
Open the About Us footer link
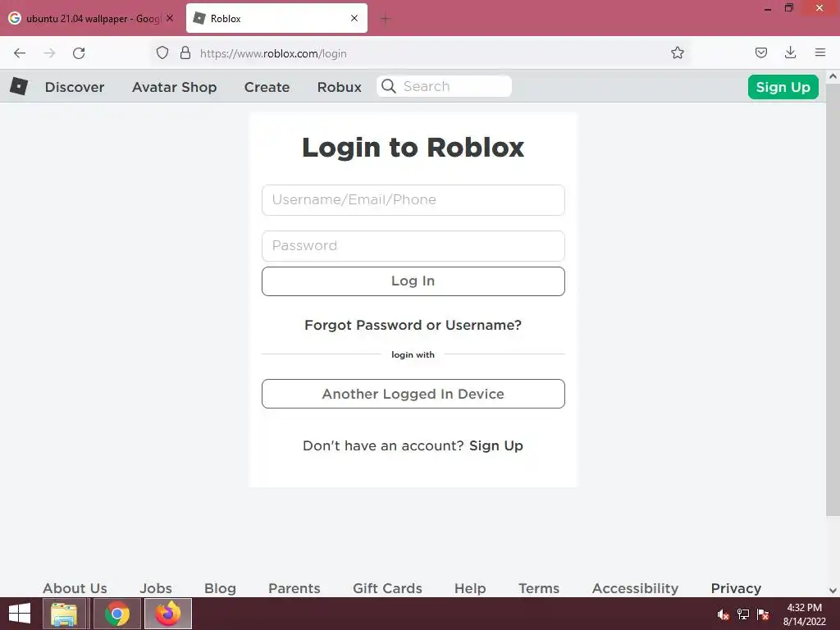(x=75, y=588)
